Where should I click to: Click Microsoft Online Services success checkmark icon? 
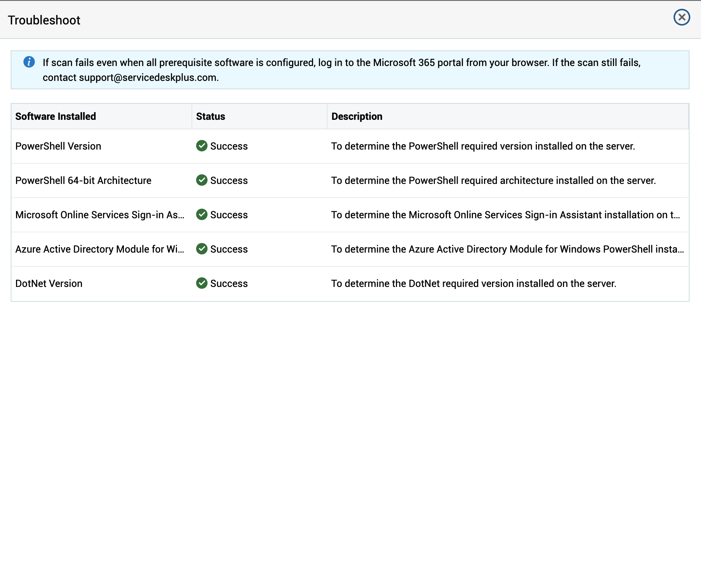pyautogui.click(x=202, y=214)
